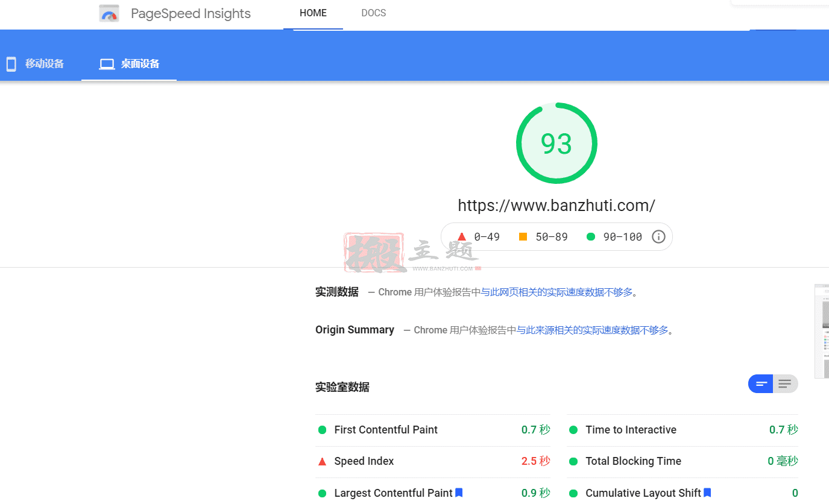Click the orange square 50-89 legend icon

click(x=523, y=237)
